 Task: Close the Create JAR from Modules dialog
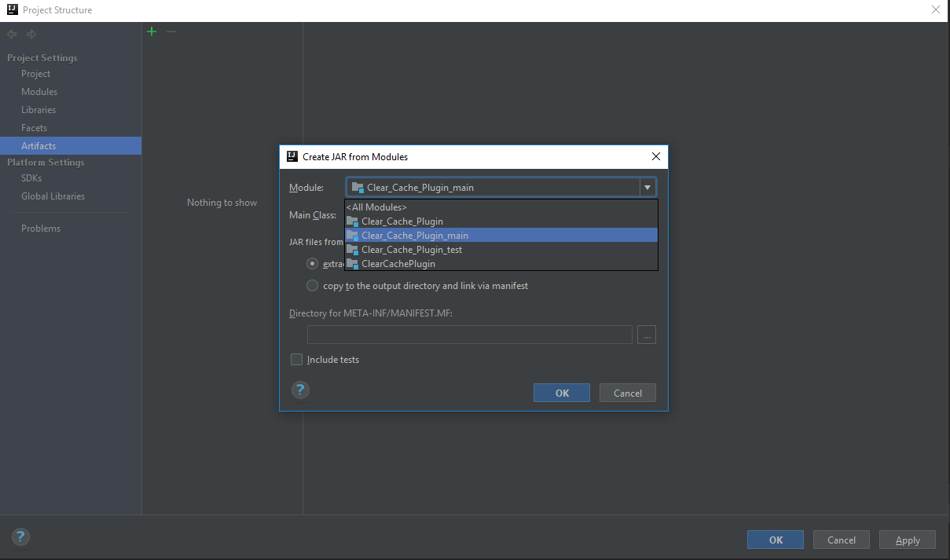655,156
